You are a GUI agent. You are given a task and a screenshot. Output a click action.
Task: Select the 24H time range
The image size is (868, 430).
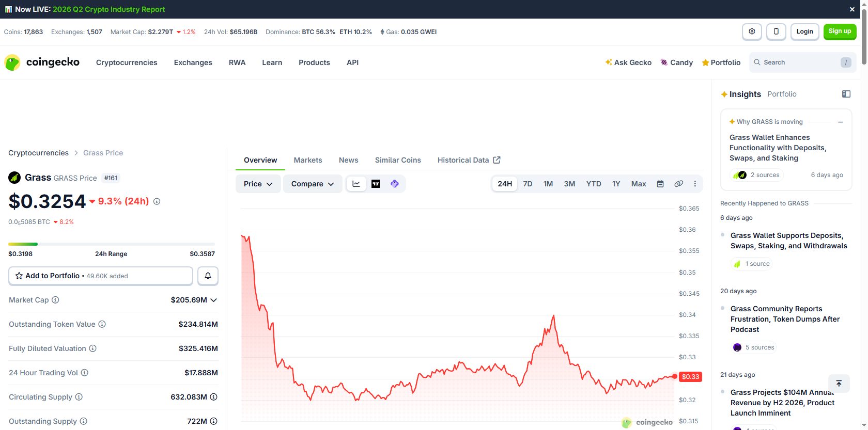pyautogui.click(x=505, y=184)
